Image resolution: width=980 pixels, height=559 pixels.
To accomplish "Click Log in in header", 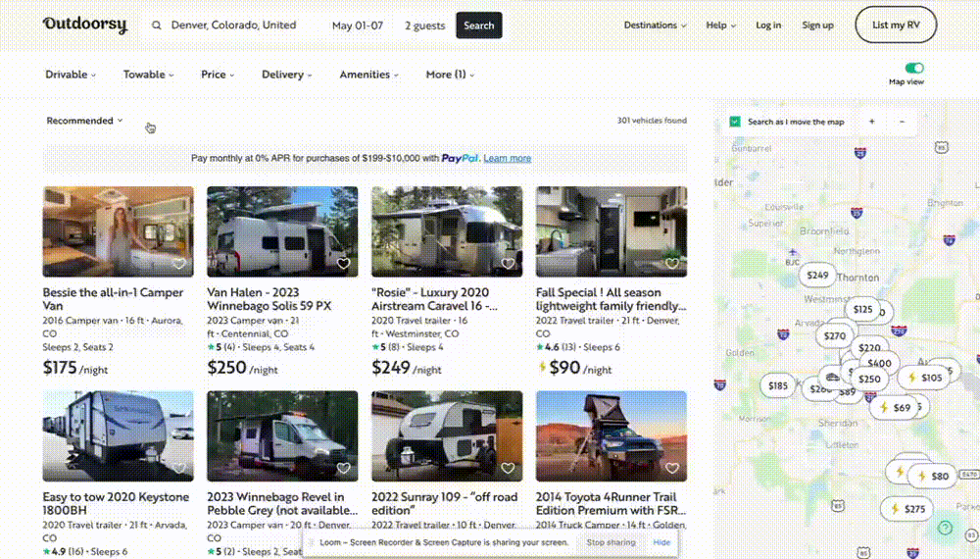I will tap(768, 25).
